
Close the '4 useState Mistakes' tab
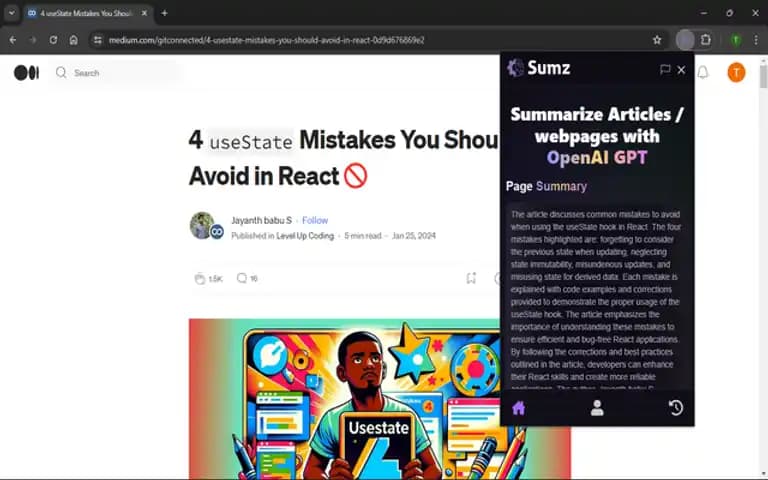point(144,13)
